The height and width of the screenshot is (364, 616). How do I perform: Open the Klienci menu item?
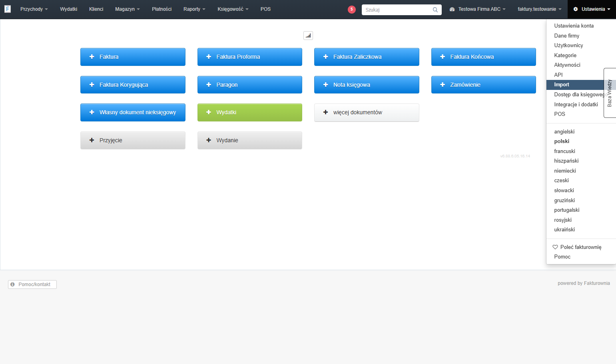[x=96, y=9]
